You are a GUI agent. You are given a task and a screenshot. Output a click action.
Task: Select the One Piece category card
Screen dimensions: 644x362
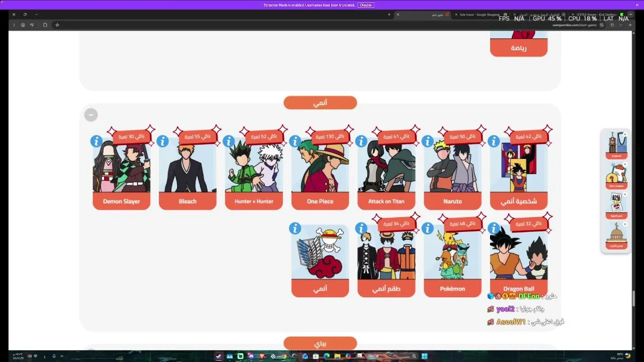tap(320, 174)
